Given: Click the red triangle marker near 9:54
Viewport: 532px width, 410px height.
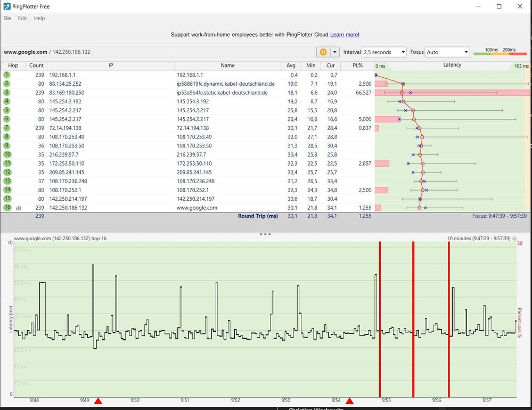Looking at the screenshot, I should coord(349,401).
